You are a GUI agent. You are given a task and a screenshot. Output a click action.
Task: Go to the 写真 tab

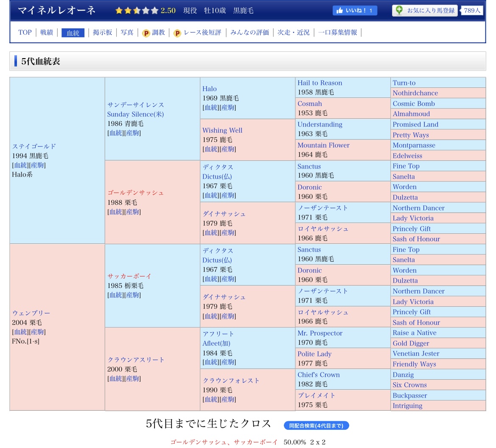(x=127, y=32)
